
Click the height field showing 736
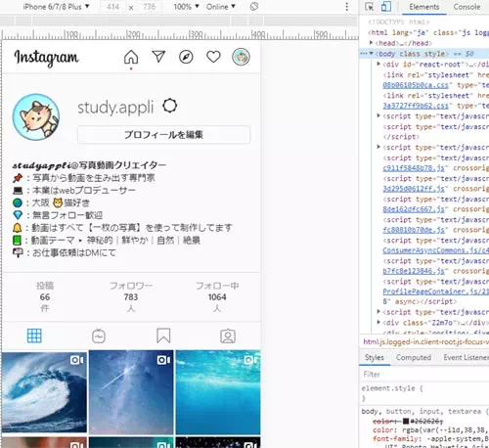click(150, 7)
